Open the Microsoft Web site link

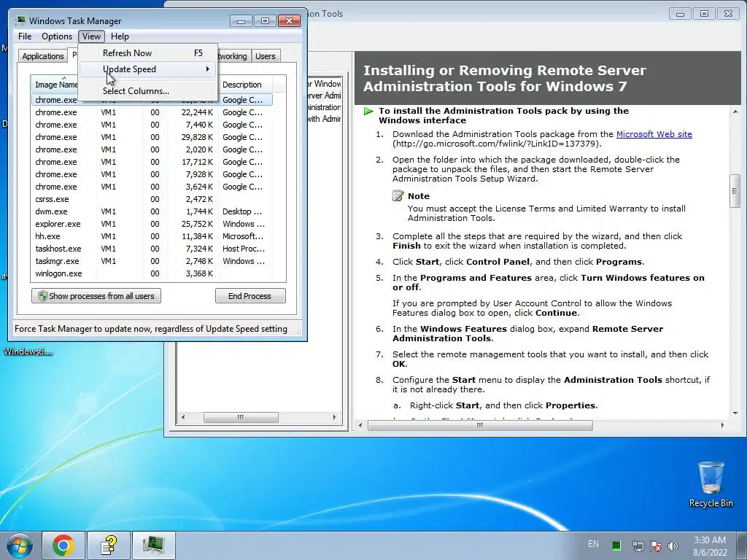(x=654, y=134)
